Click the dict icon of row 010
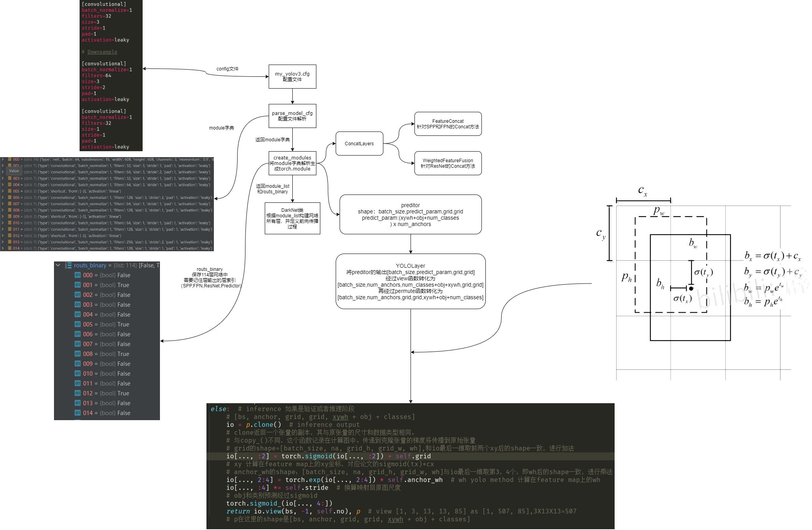812x530 pixels. [x=9, y=223]
